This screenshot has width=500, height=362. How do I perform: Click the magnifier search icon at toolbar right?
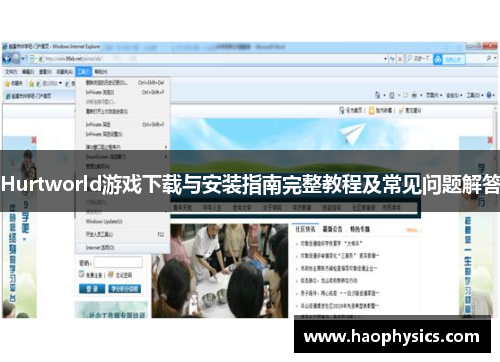[488, 58]
